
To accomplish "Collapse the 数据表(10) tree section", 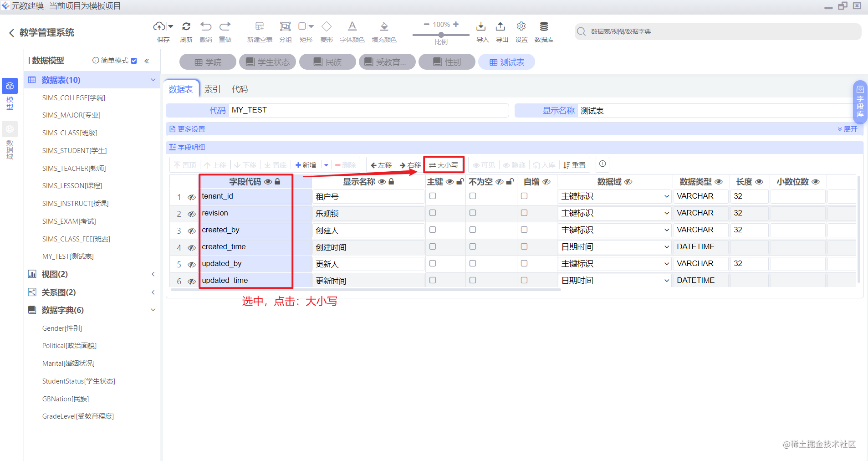I will point(153,80).
